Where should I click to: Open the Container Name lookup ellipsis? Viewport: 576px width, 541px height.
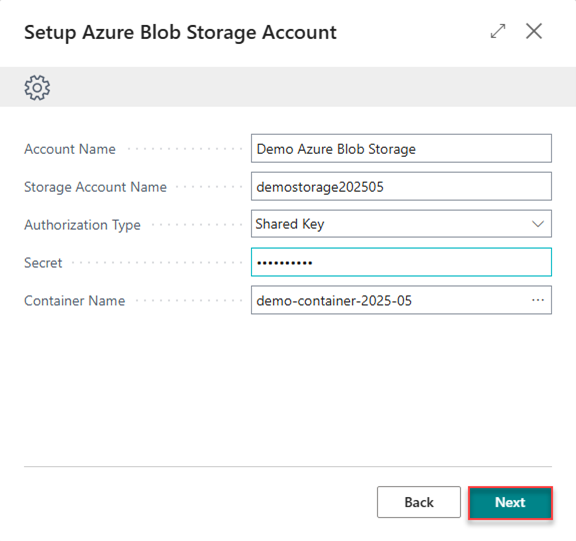[x=538, y=300]
